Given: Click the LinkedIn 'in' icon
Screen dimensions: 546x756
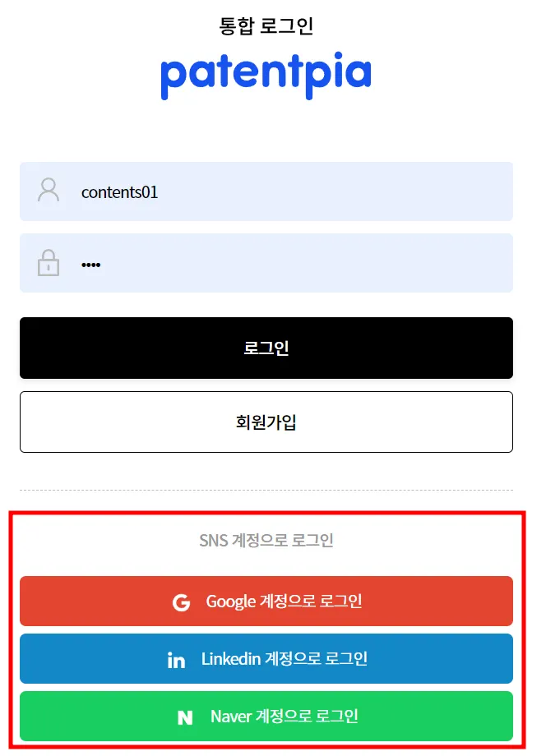Looking at the screenshot, I should point(176,660).
